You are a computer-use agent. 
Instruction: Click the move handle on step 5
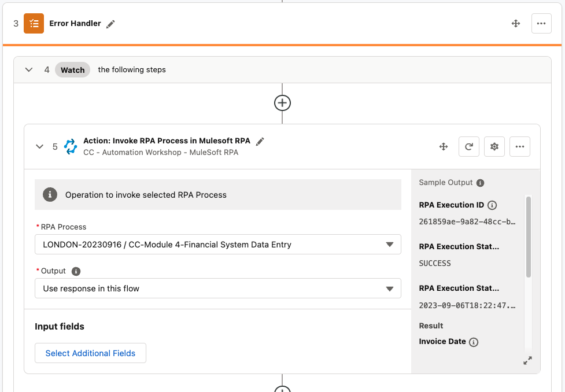tap(444, 147)
